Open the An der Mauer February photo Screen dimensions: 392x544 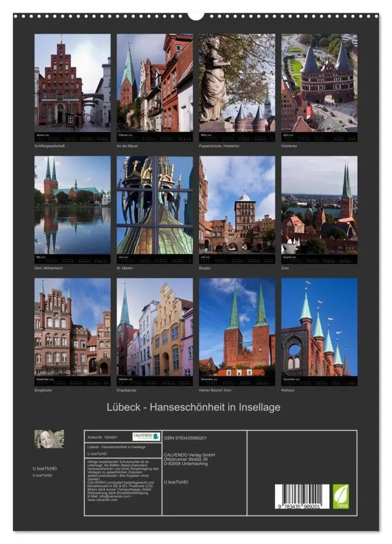click(154, 83)
